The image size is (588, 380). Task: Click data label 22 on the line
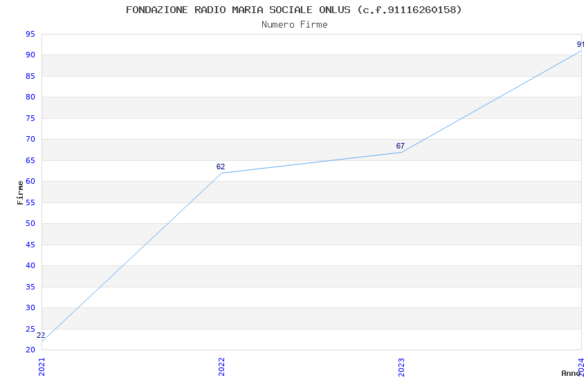click(41, 336)
